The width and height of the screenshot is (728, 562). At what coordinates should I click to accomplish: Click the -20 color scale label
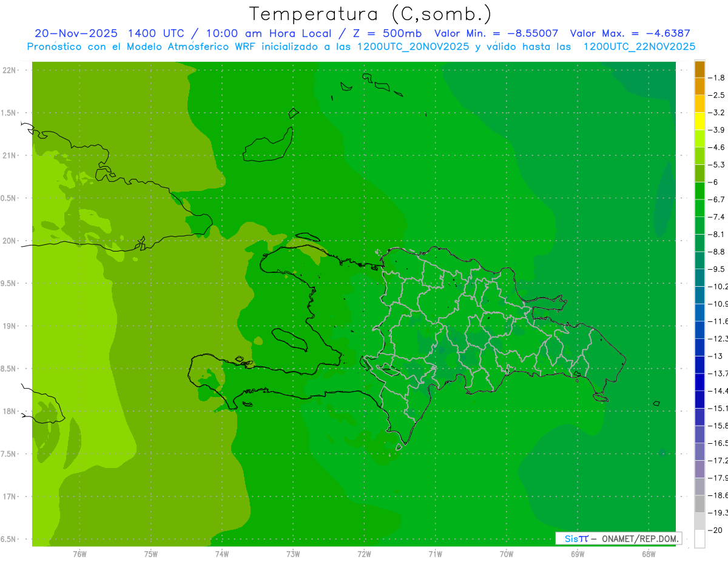[715, 530]
